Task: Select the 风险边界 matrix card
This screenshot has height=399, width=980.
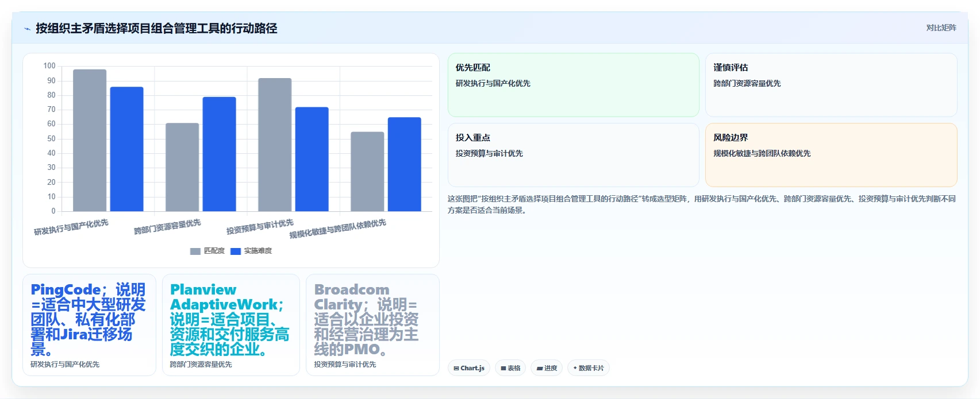Action: 831,155
